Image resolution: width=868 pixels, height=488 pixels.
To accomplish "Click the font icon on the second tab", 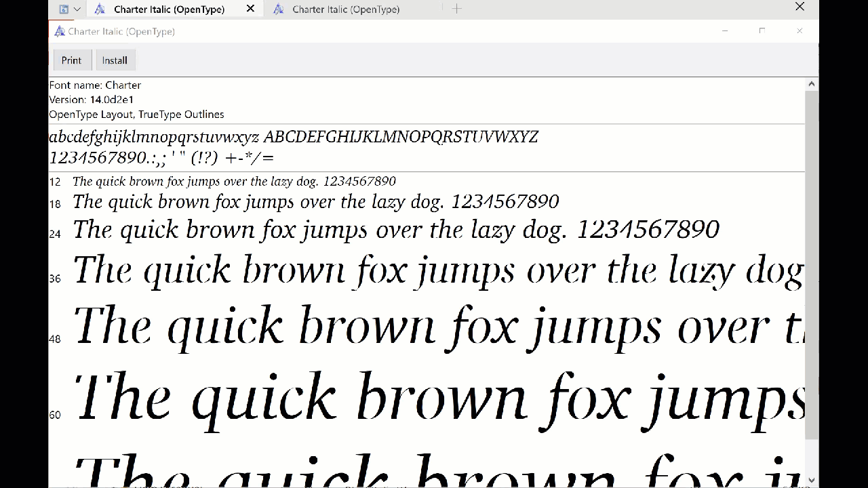I will pyautogui.click(x=278, y=9).
